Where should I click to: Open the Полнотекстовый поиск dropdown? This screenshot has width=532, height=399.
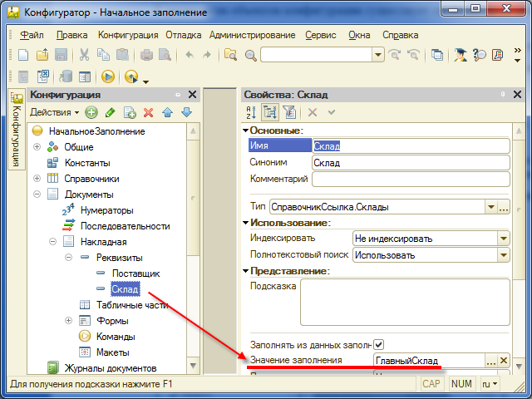pyautogui.click(x=503, y=255)
